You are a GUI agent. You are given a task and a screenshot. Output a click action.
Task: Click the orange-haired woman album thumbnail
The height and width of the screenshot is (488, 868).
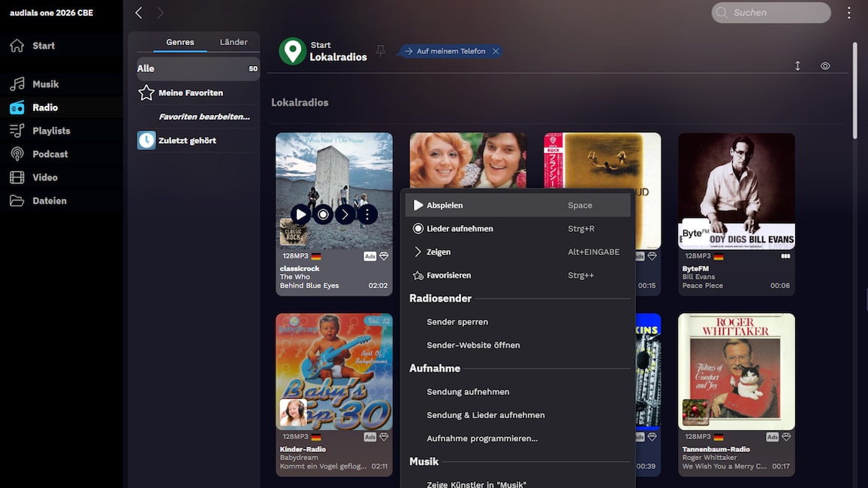[468, 161]
